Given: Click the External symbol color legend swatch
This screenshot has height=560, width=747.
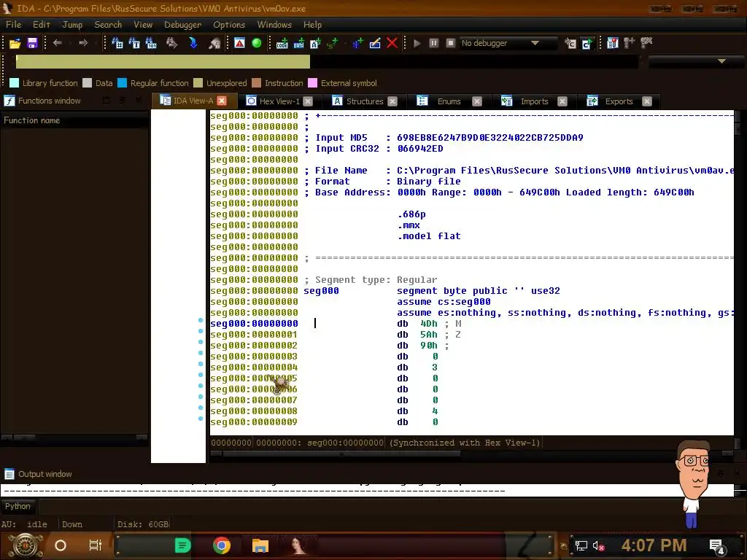Looking at the screenshot, I should (312, 83).
